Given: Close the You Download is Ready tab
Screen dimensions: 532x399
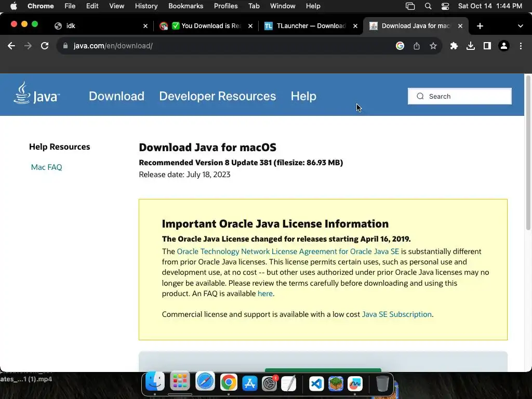Looking at the screenshot, I should coord(250,26).
